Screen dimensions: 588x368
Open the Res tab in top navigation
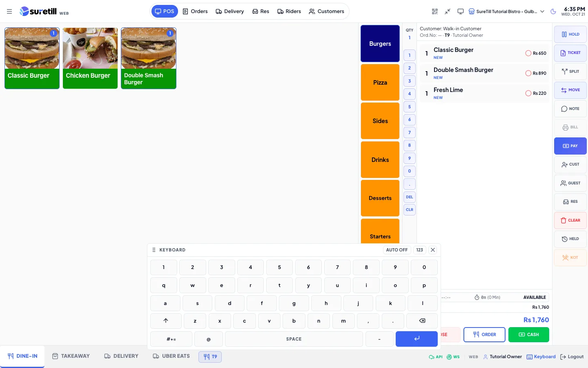pos(261,11)
